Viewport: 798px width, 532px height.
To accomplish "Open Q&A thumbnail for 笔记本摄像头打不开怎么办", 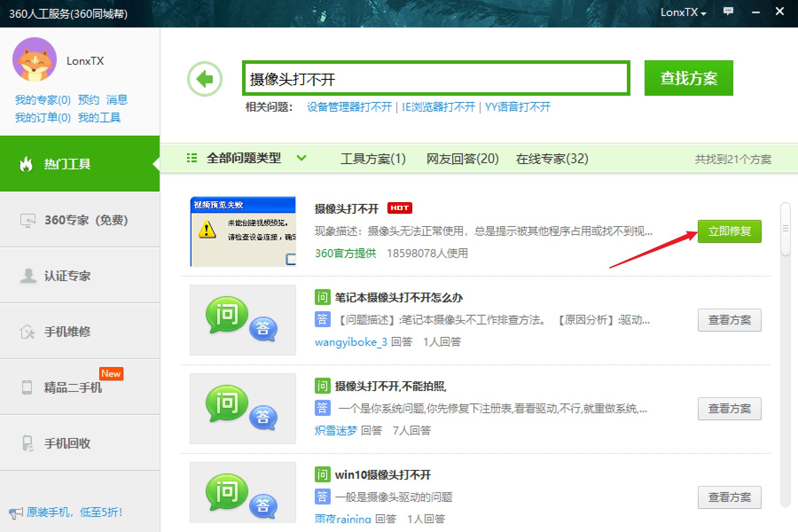I will click(243, 320).
